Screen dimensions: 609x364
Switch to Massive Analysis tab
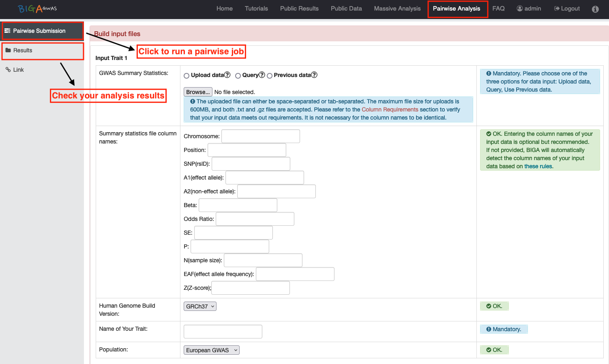397,9
